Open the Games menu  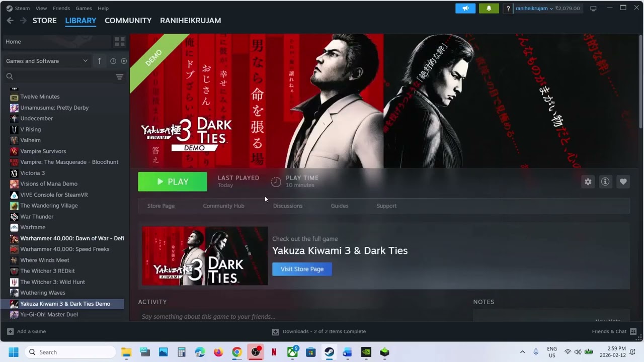click(x=84, y=9)
